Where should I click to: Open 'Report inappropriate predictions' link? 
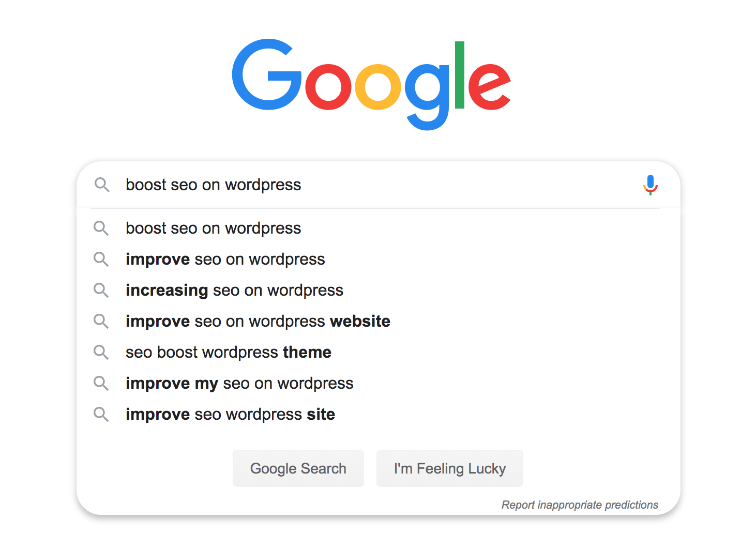[580, 505]
